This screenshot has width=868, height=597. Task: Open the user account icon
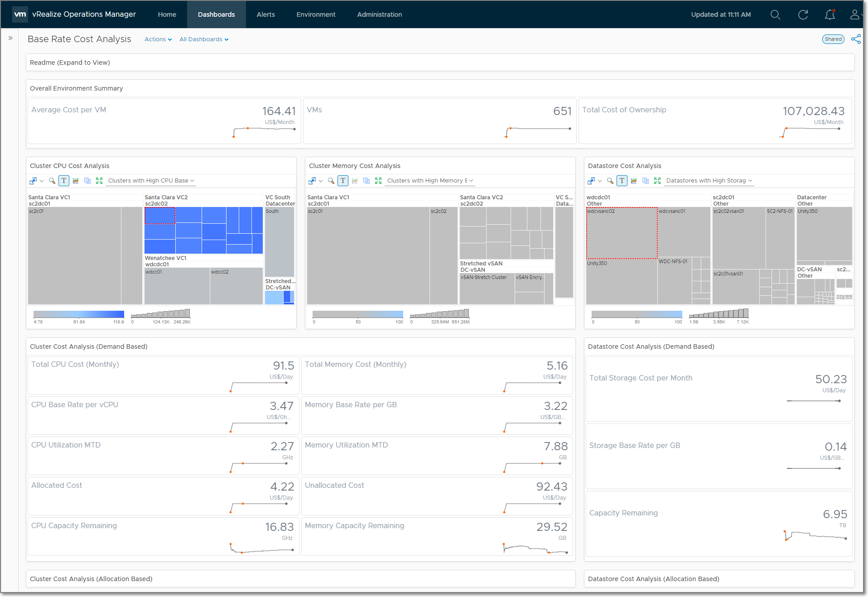click(x=854, y=14)
